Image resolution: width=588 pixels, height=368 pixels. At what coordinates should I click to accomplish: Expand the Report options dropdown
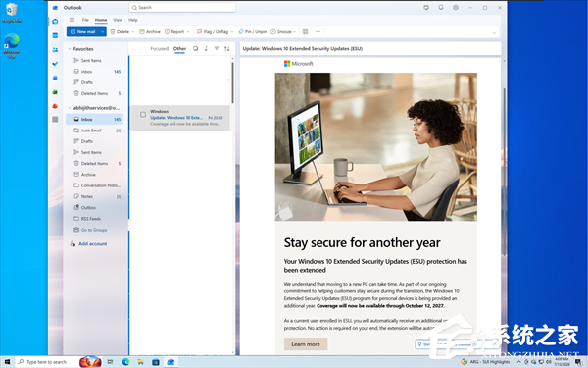click(x=188, y=32)
